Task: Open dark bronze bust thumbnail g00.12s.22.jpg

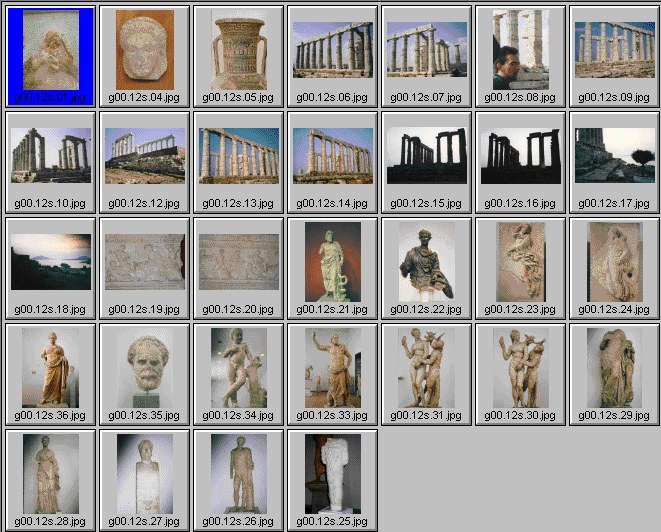Action: click(426, 261)
